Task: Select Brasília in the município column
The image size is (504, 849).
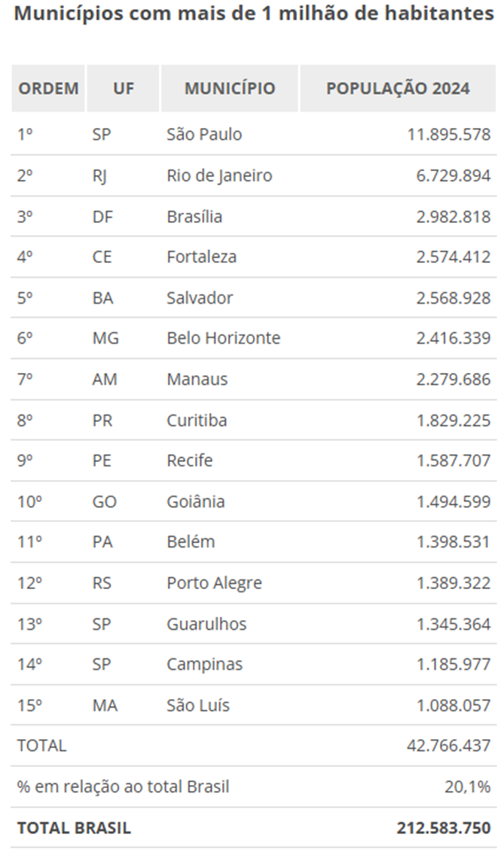Action: [194, 216]
